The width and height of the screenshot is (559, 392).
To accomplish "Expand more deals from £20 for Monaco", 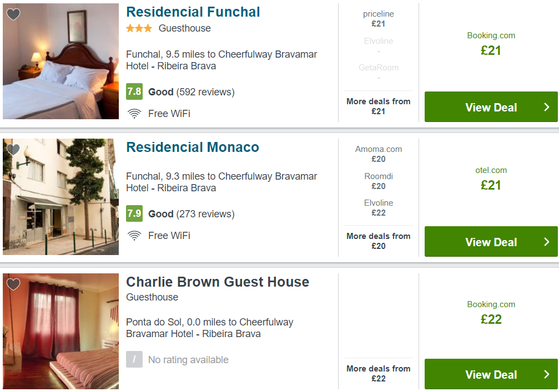I will tap(379, 241).
